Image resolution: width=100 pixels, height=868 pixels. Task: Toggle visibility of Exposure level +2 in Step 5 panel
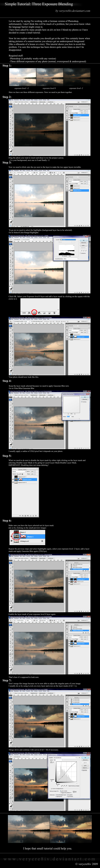(13, 482)
